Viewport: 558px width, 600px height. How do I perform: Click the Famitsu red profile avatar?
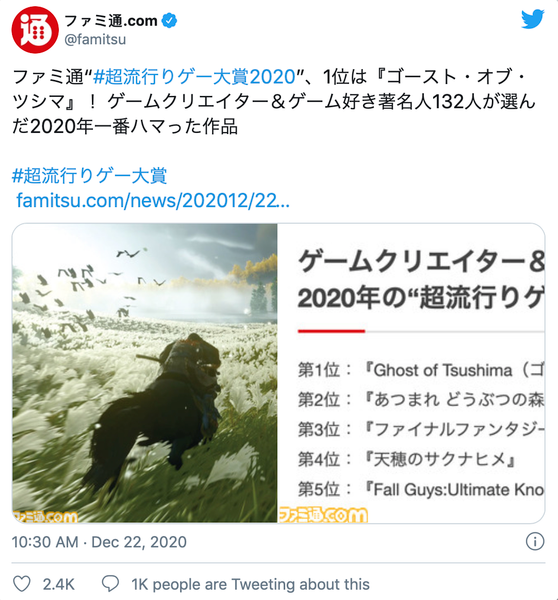pyautogui.click(x=35, y=30)
